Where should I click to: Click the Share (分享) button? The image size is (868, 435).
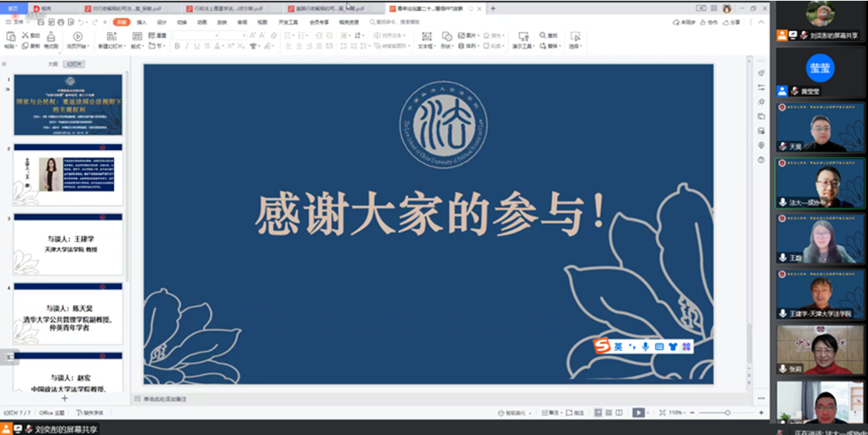click(x=733, y=22)
